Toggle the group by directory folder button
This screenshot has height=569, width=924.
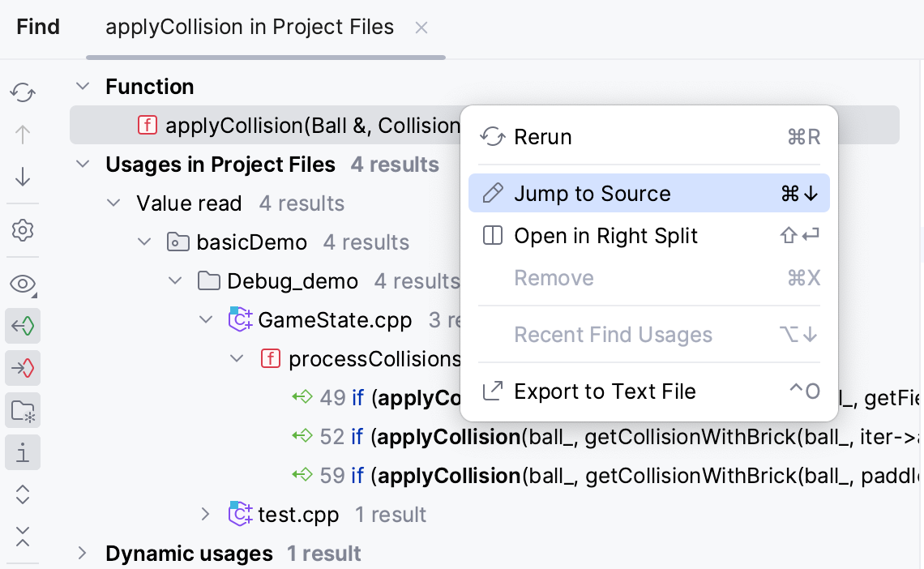click(23, 411)
